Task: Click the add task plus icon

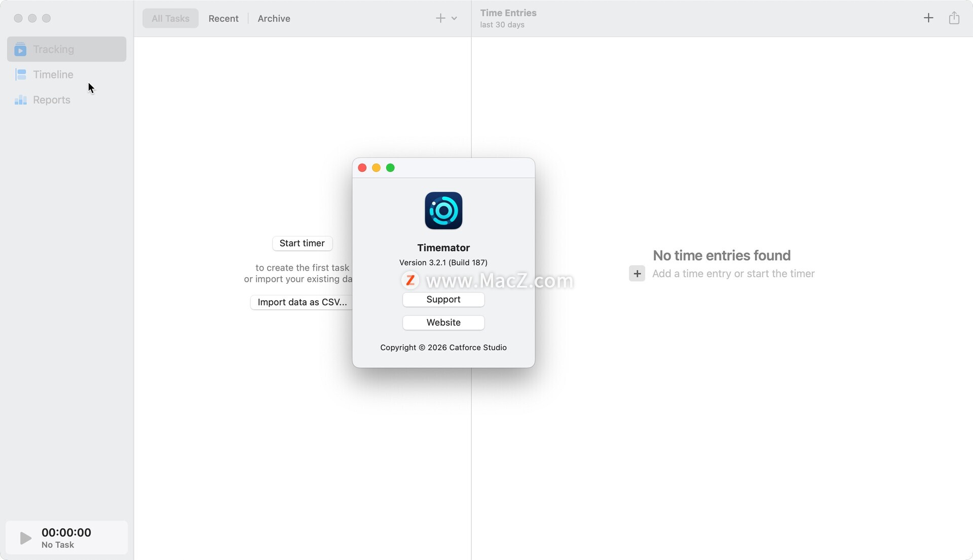Action: click(440, 18)
